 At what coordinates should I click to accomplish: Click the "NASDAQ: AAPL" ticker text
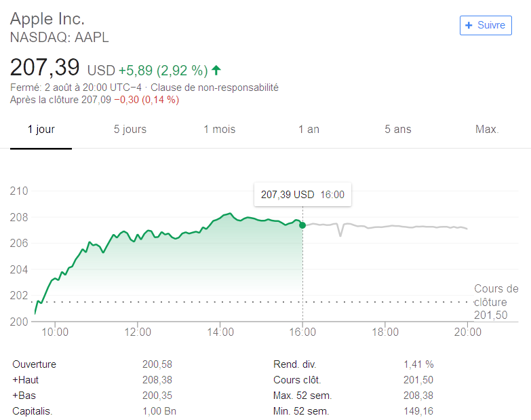(60, 37)
